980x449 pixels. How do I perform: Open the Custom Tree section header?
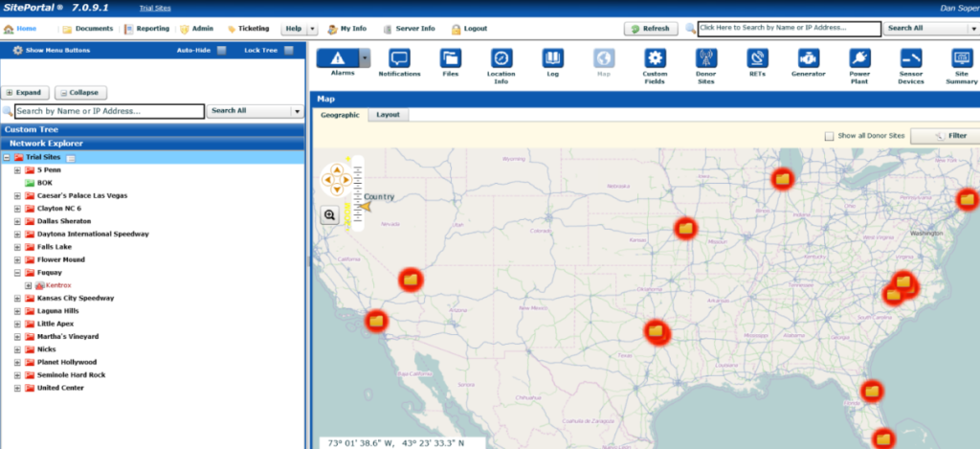(x=152, y=129)
